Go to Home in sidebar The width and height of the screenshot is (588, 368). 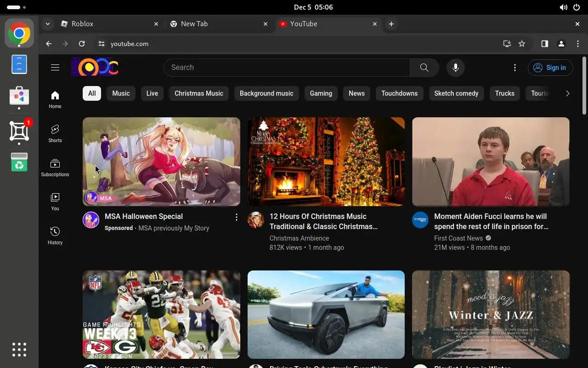[x=55, y=99]
